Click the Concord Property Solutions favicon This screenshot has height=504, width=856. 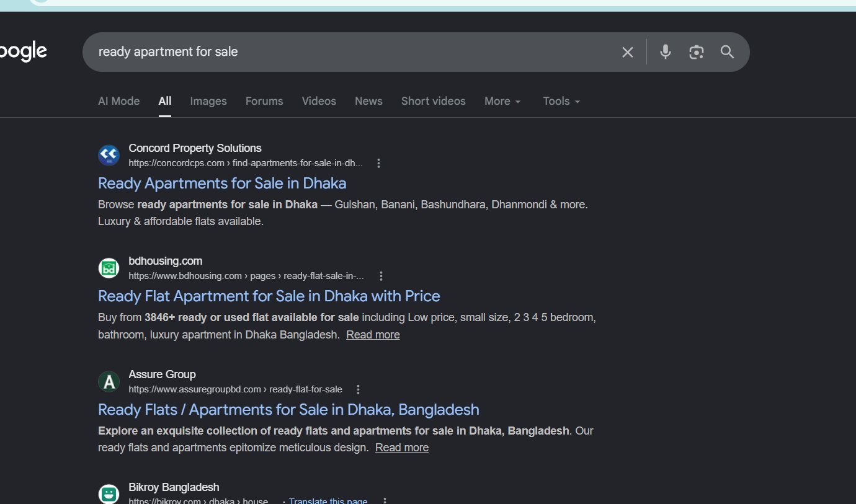(109, 156)
